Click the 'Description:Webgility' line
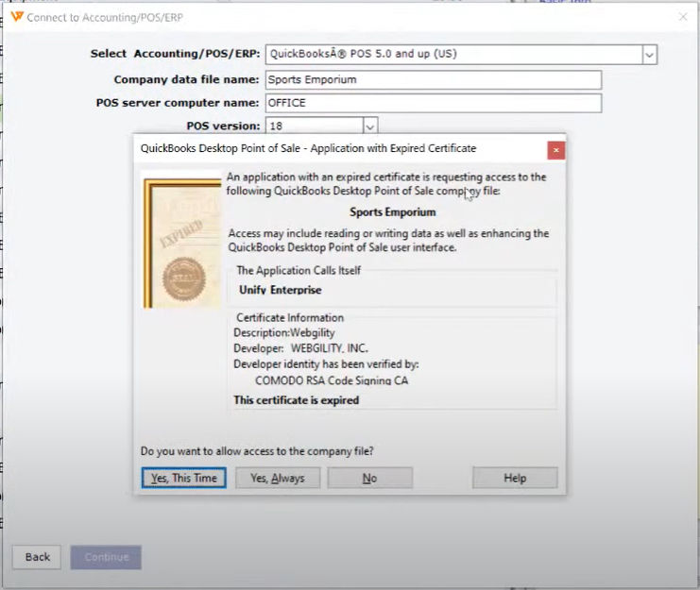Screen dimensions: 700x590 [x=284, y=332]
